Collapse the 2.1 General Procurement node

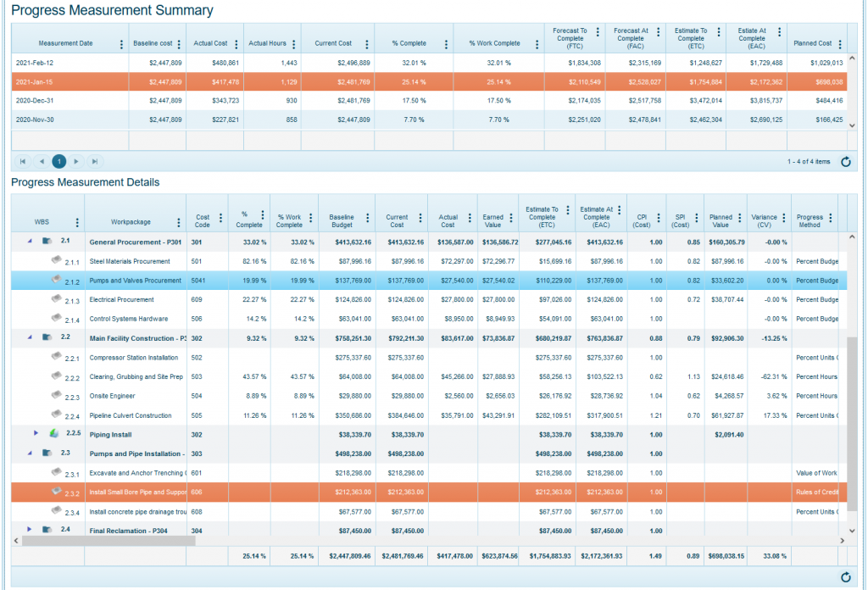pos(30,242)
